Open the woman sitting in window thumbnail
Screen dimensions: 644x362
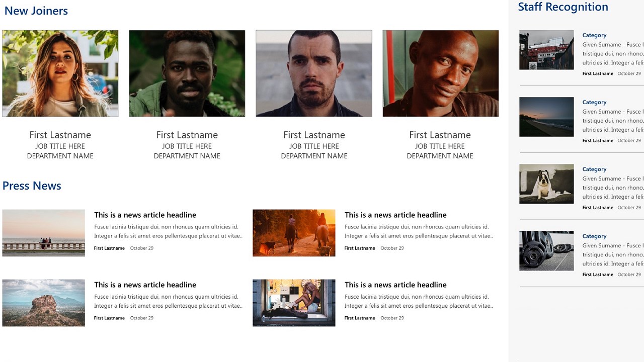point(294,303)
